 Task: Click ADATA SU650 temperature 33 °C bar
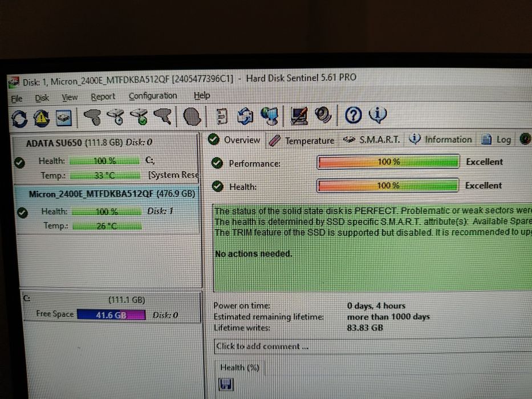(105, 176)
